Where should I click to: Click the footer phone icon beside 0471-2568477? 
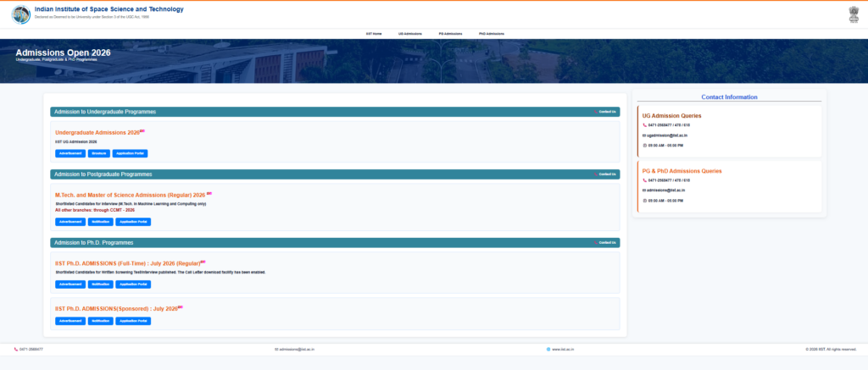16,349
